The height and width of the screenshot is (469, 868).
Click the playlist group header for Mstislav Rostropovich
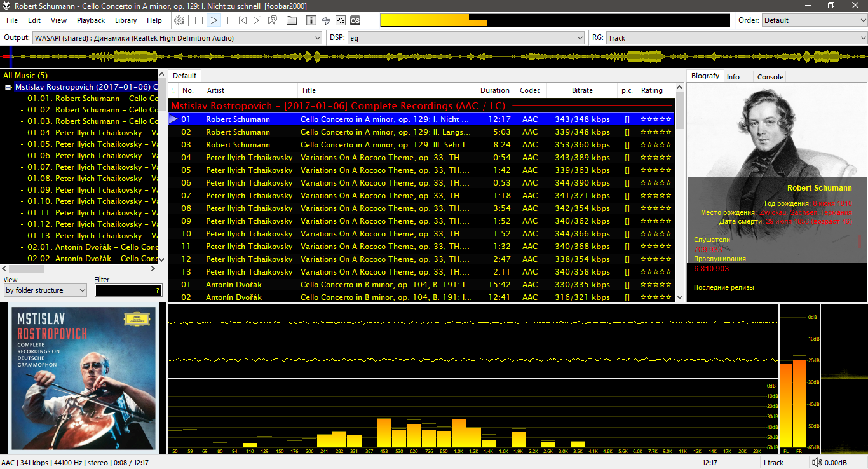[421, 106]
